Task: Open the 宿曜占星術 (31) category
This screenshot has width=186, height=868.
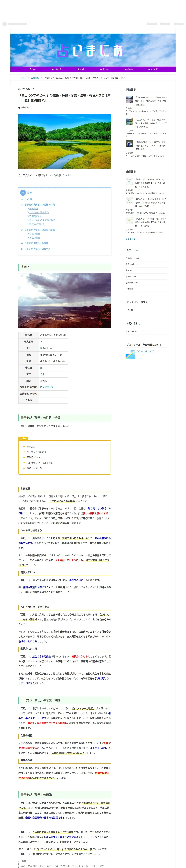Action: 133,264
